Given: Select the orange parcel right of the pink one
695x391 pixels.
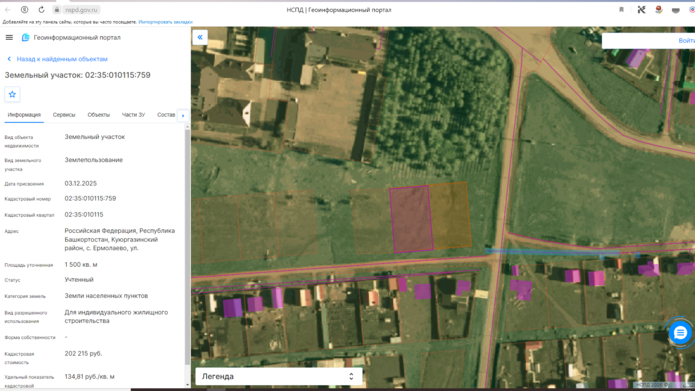Looking at the screenshot, I should point(451,215).
